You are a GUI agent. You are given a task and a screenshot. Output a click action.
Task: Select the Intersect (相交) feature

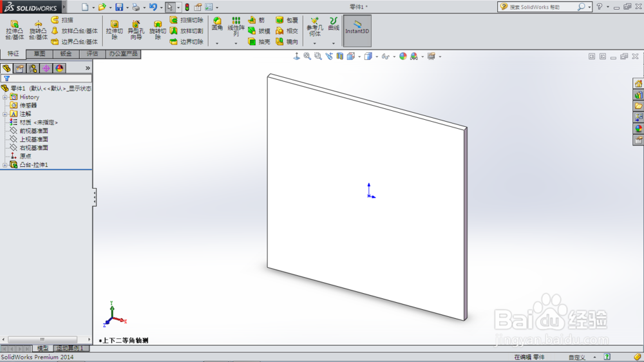[287, 31]
